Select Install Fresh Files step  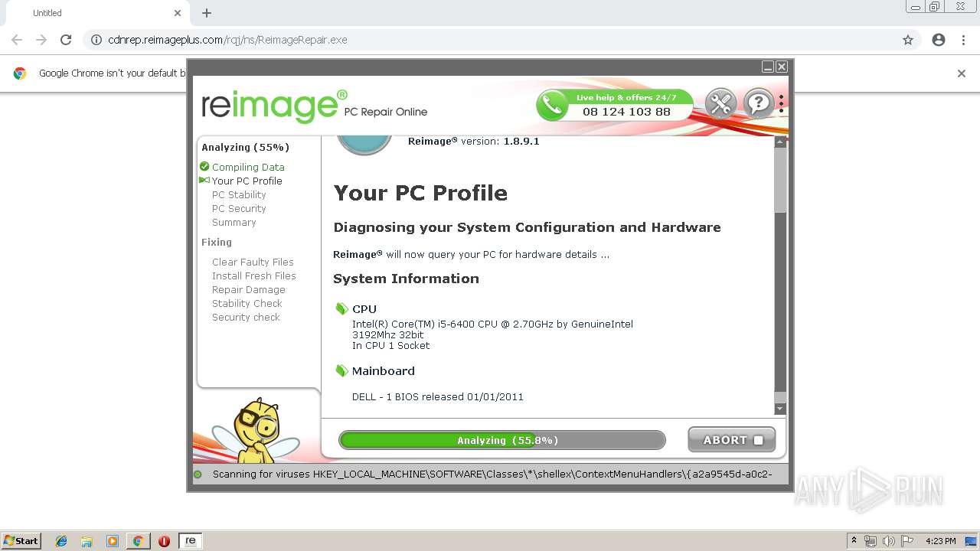(254, 275)
